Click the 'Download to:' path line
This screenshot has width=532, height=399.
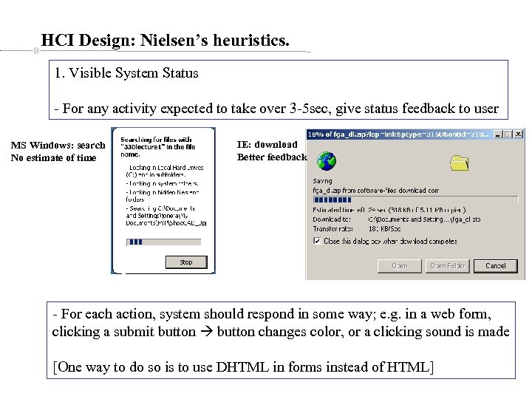point(397,219)
